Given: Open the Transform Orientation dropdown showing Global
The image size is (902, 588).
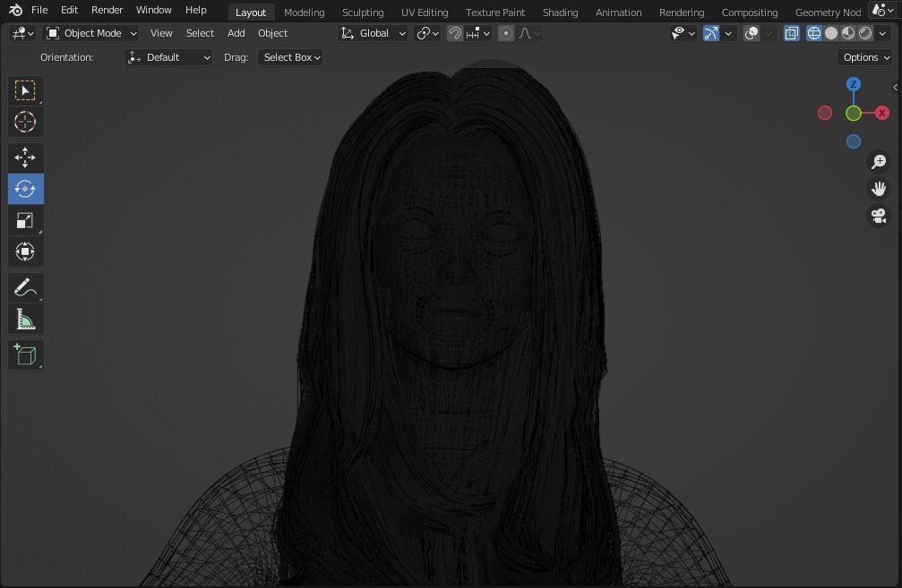Looking at the screenshot, I should [x=373, y=33].
